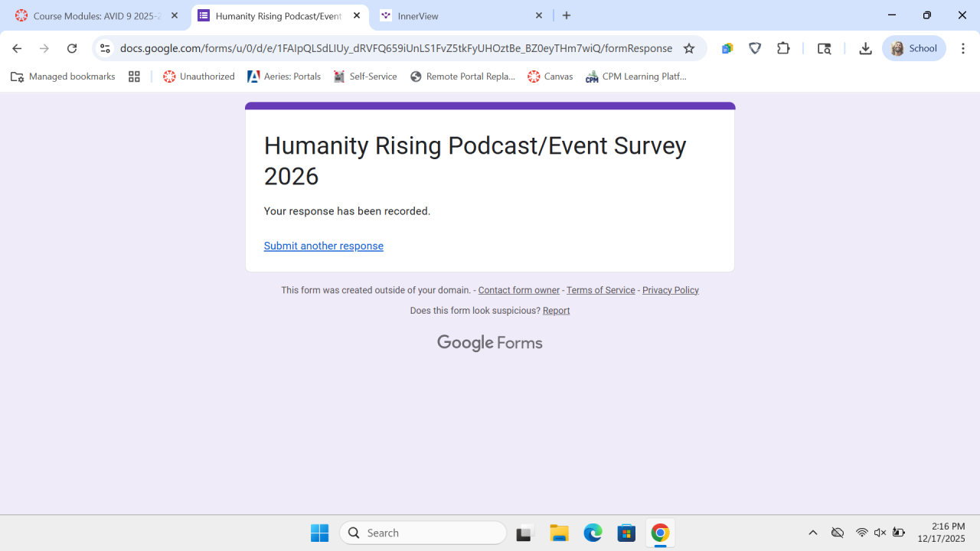Click the Contact form owner link
980x551 pixels.
coord(518,290)
